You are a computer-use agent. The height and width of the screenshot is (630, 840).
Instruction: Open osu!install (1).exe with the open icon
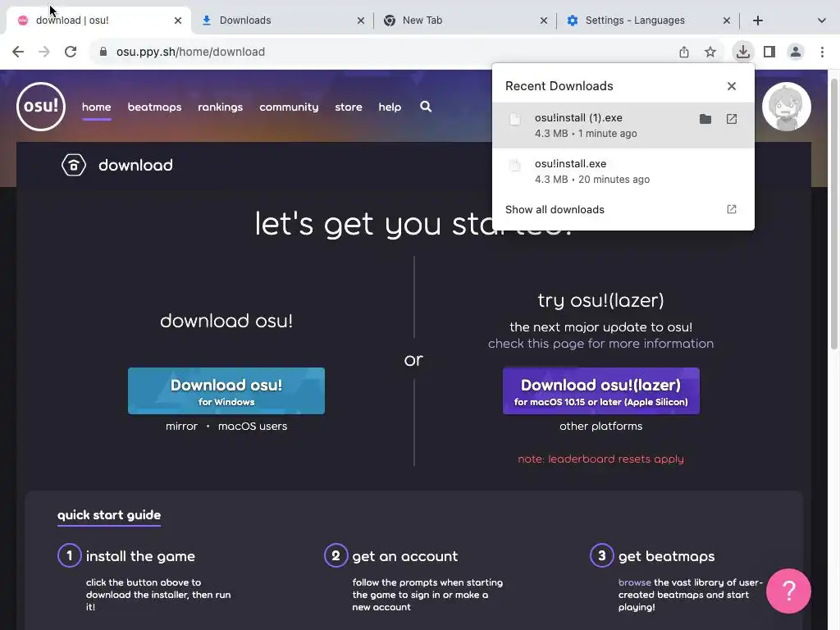point(732,119)
